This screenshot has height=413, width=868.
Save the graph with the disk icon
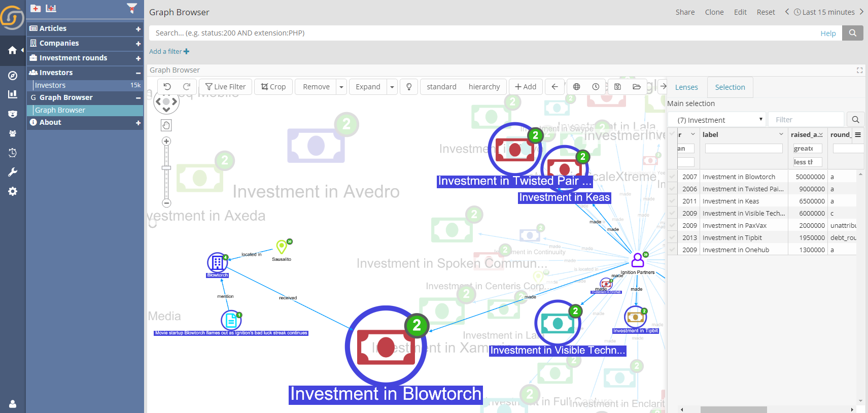(617, 87)
